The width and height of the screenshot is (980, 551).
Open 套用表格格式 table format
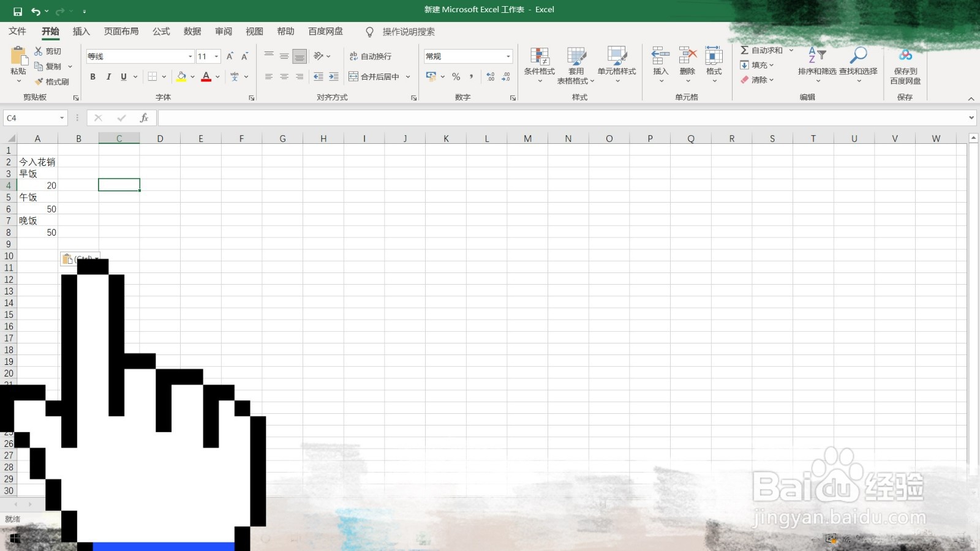[x=576, y=65]
